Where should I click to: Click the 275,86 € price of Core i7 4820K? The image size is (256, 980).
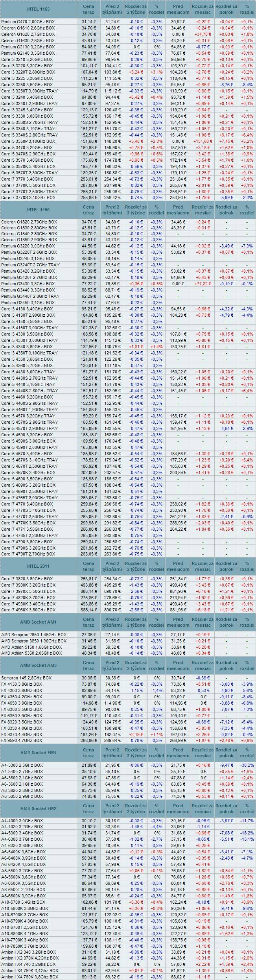click(88, 598)
